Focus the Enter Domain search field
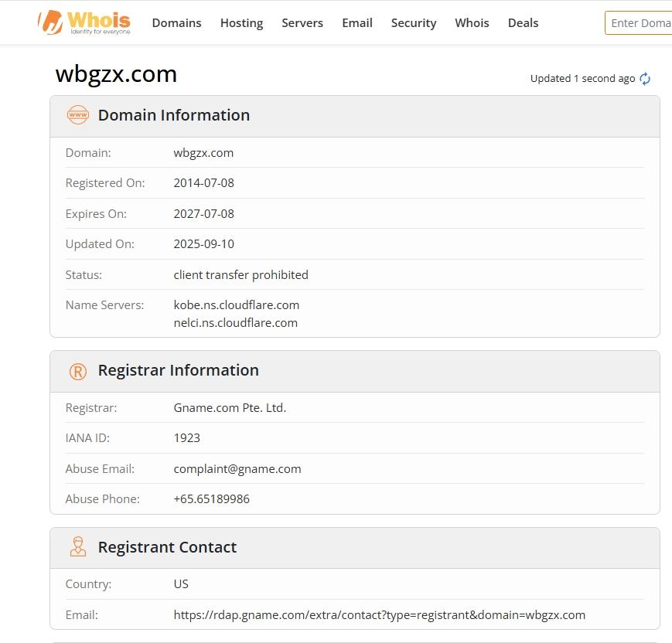The height and width of the screenshot is (643, 672). [638, 22]
